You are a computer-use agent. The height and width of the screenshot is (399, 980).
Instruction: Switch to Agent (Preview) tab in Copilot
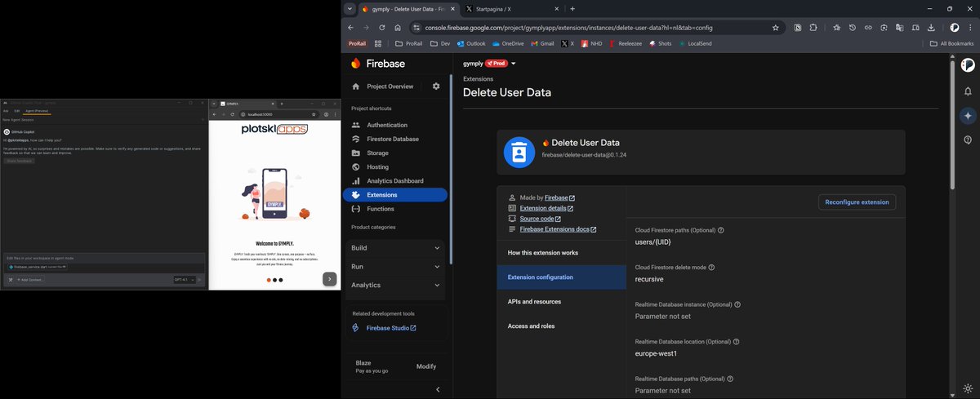(x=37, y=110)
